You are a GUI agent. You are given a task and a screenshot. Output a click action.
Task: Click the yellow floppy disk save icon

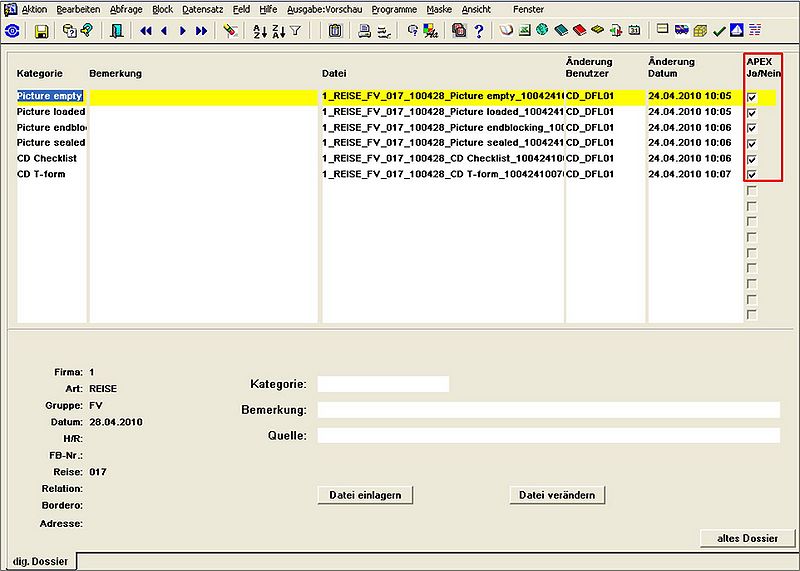pyautogui.click(x=41, y=31)
